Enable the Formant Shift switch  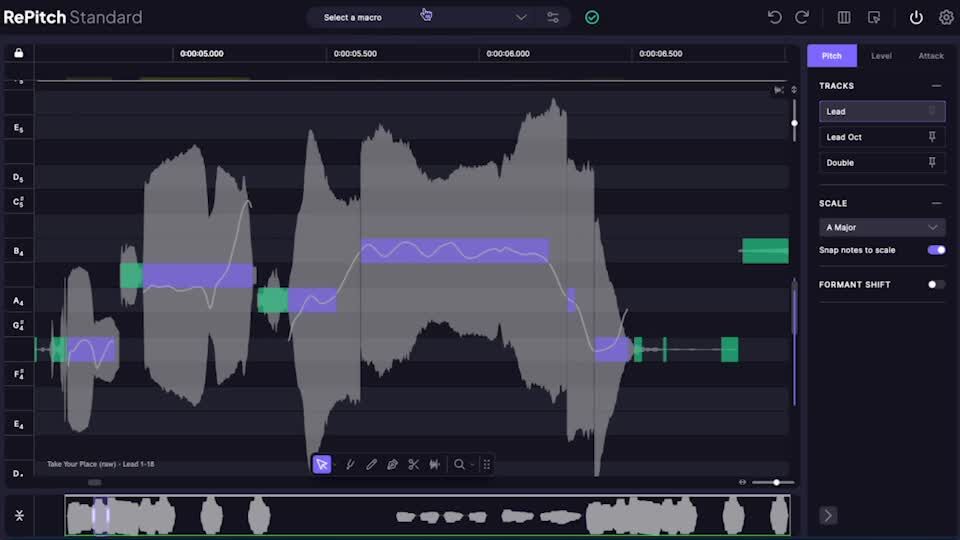click(936, 284)
